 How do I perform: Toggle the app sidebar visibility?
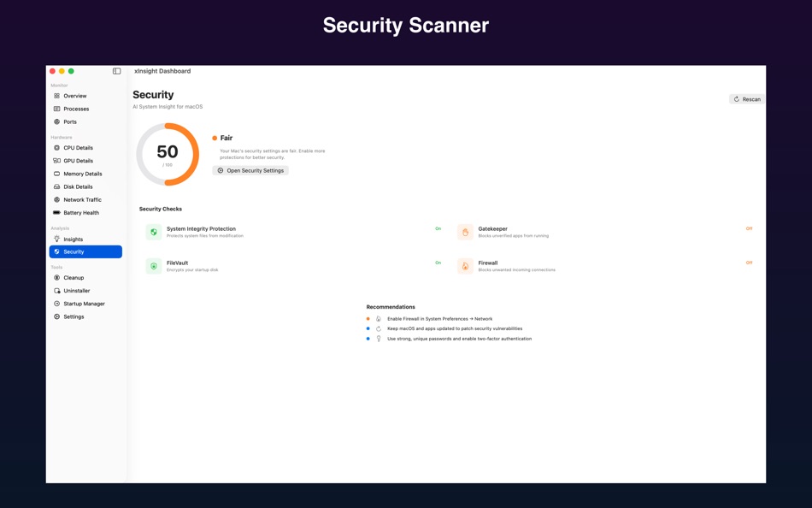tap(115, 71)
